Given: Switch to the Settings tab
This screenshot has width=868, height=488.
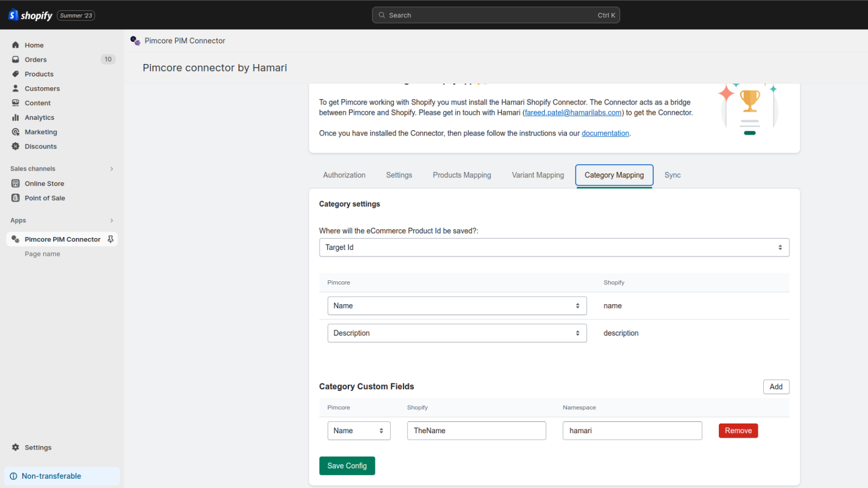Looking at the screenshot, I should point(399,175).
